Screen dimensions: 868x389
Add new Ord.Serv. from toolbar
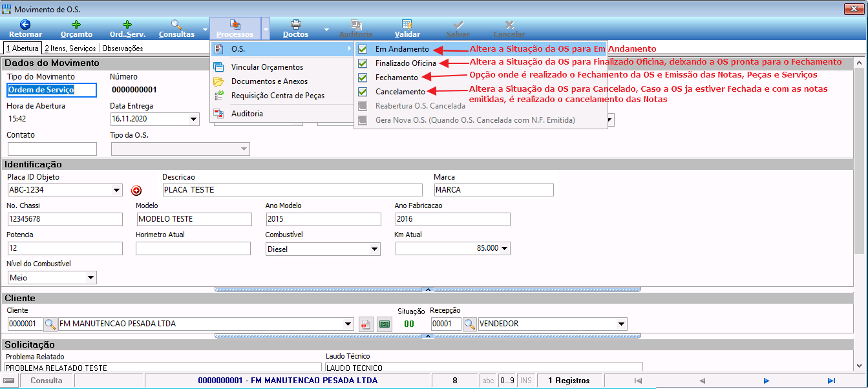(127, 28)
